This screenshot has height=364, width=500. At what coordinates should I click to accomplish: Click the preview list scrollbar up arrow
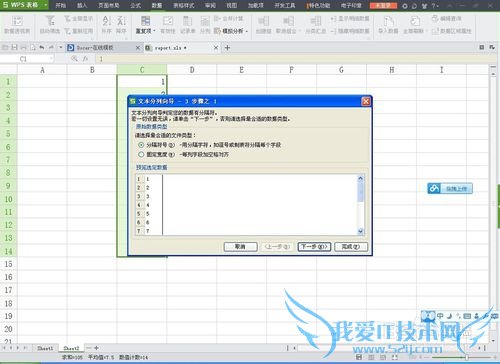pyautogui.click(x=360, y=178)
